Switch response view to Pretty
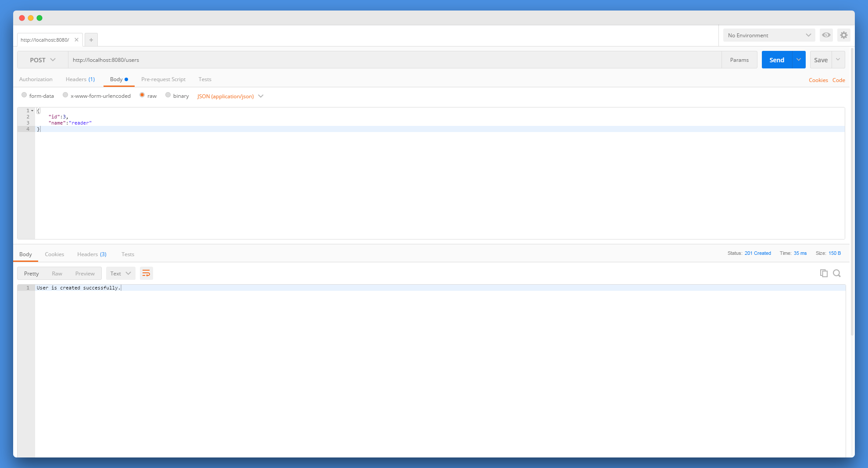 (32, 273)
